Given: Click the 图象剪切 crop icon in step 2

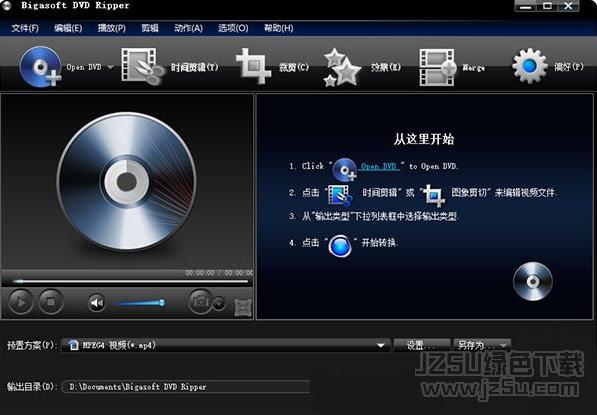Looking at the screenshot, I should pyautogui.click(x=434, y=195).
